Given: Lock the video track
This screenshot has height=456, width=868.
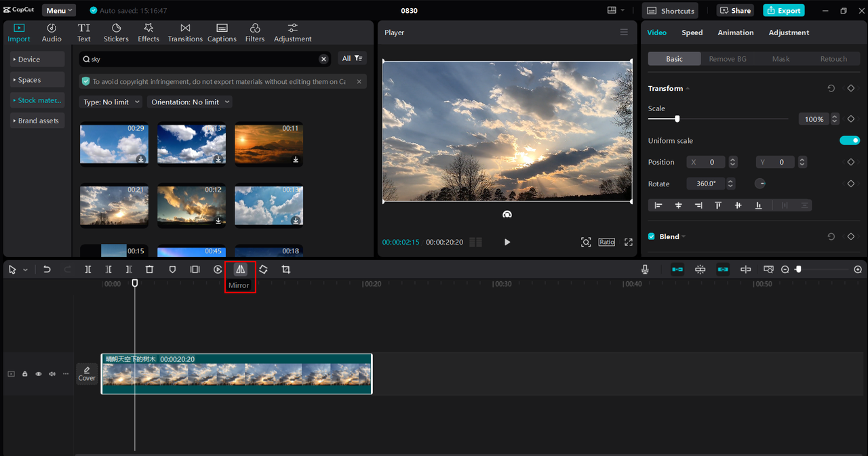Looking at the screenshot, I should coord(24,374).
